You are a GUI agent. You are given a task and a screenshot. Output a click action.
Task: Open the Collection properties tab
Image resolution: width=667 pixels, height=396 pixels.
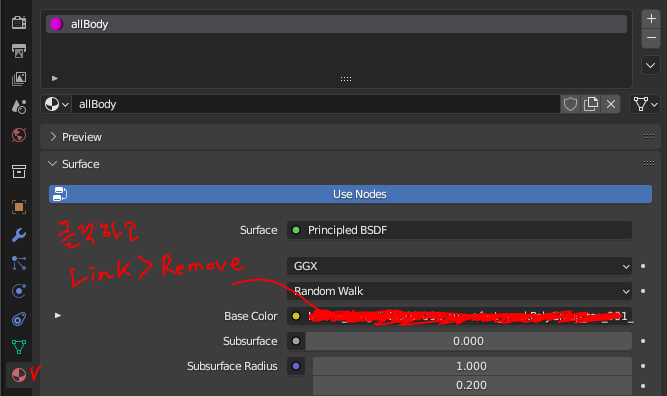19,171
